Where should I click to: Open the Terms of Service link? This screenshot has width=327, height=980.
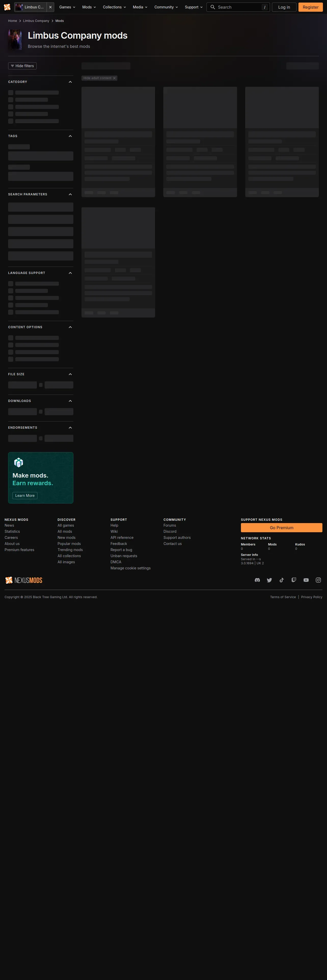pos(283,597)
